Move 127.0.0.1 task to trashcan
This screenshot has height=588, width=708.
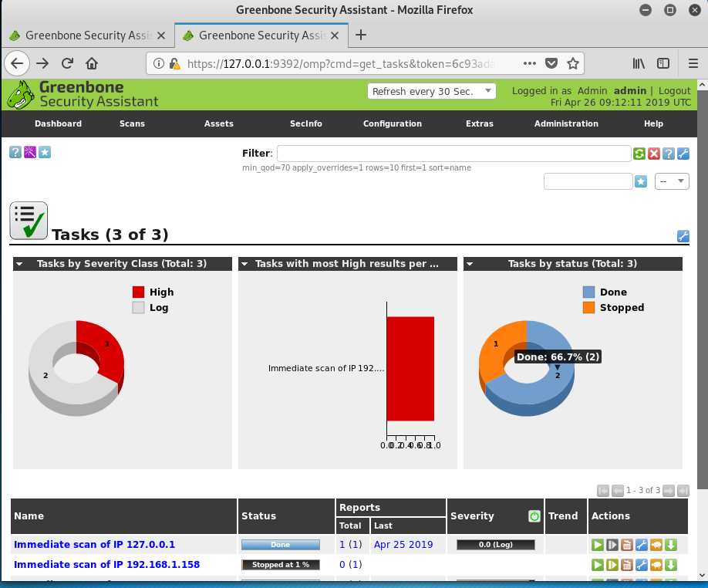point(627,545)
